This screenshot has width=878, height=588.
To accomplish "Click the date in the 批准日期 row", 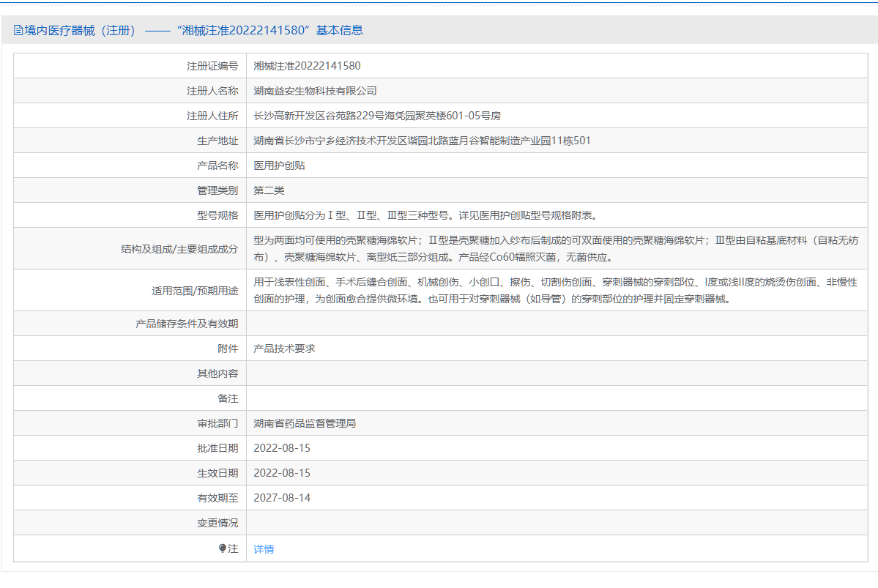I will pos(282,448).
